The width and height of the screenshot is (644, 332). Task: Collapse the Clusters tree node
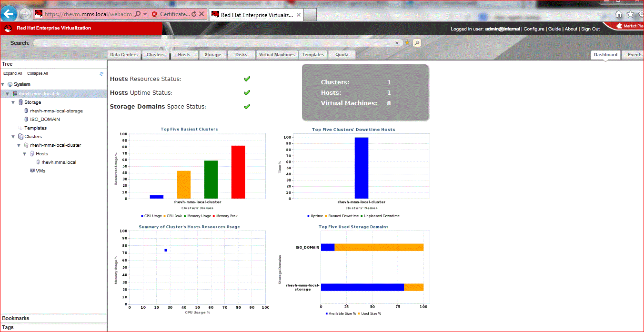pos(13,137)
